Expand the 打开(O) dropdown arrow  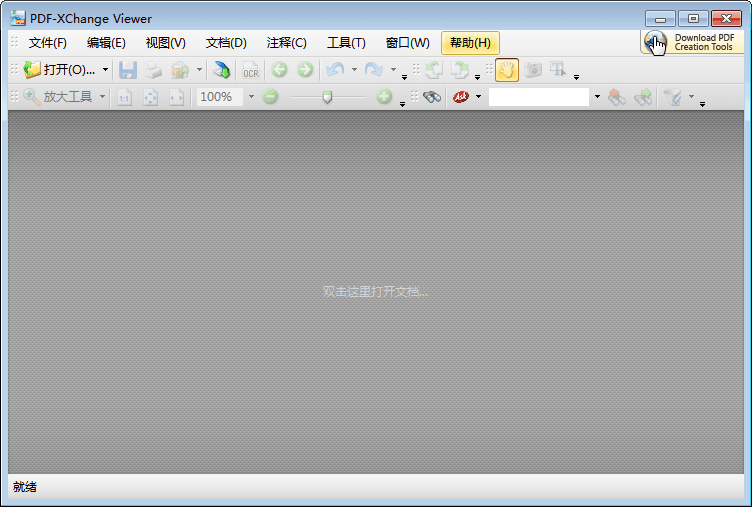[105, 70]
